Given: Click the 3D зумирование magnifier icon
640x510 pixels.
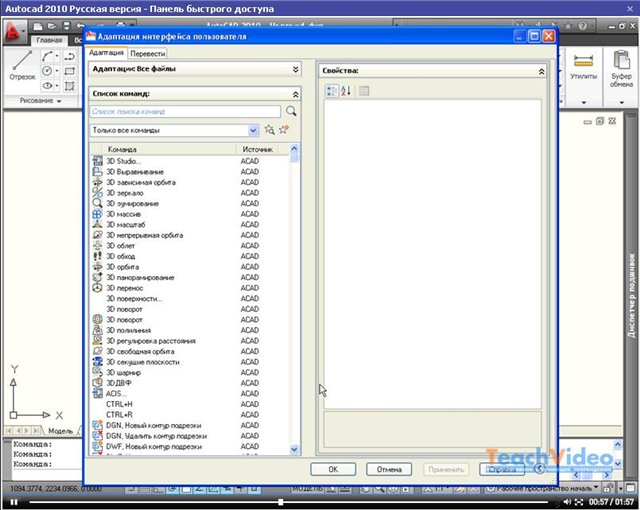Looking at the screenshot, I should tap(97, 203).
